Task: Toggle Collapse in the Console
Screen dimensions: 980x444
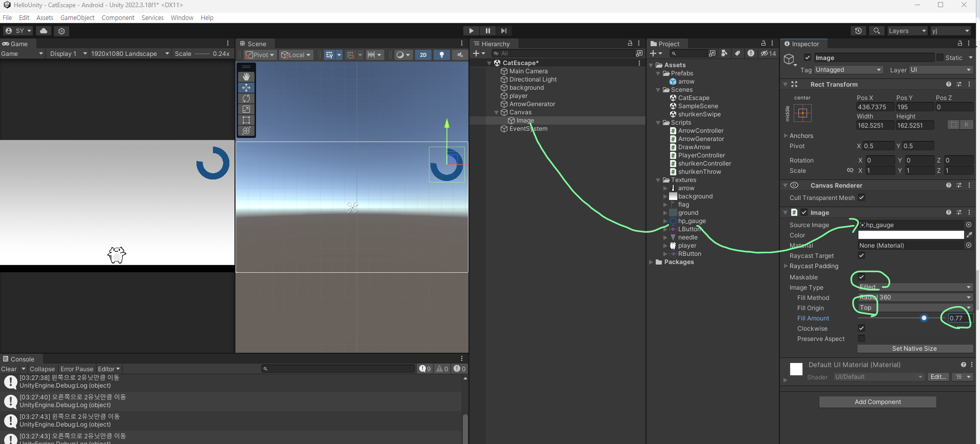Action: pyautogui.click(x=42, y=369)
